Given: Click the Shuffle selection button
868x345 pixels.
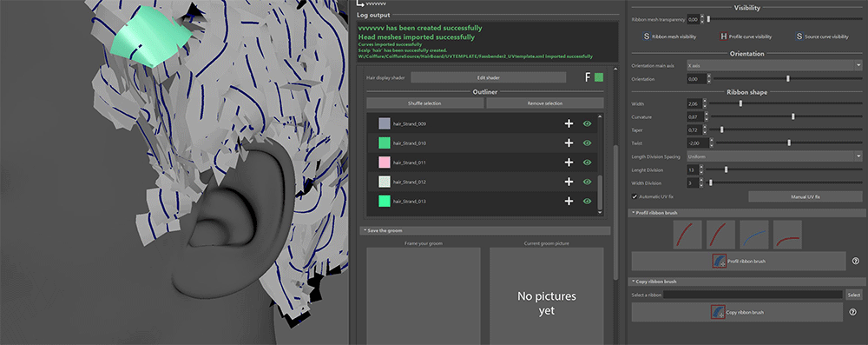Looking at the screenshot, I should click(x=425, y=103).
